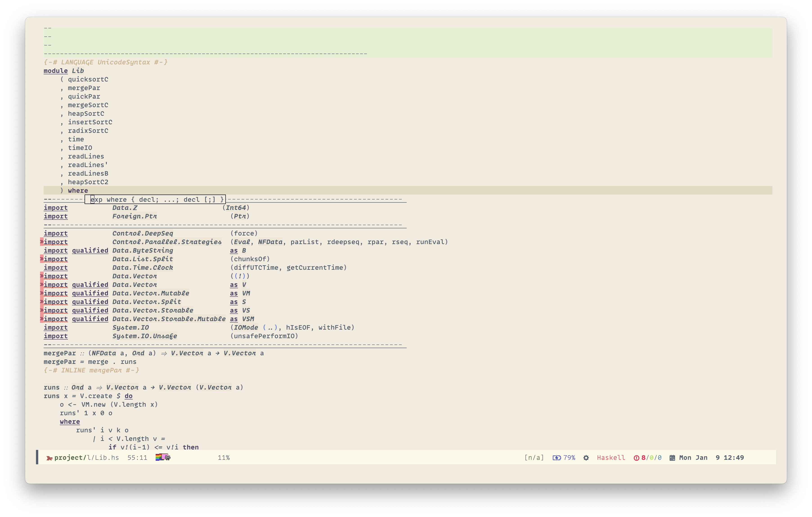Click the module keyword before Lib
The image size is (812, 517).
(x=56, y=70)
